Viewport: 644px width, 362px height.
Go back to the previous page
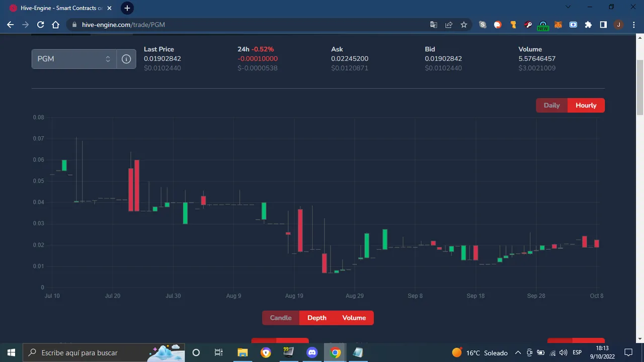[x=11, y=25]
